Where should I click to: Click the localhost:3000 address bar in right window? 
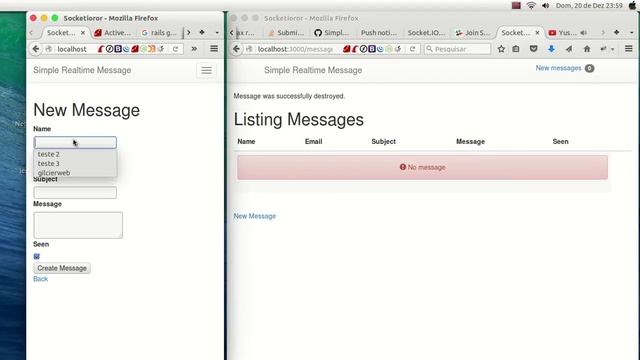click(294, 49)
